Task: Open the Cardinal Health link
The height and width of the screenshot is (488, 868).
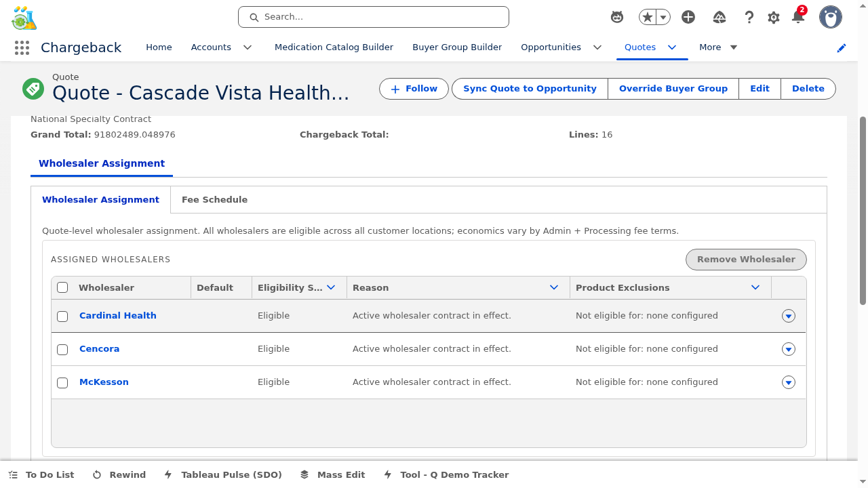Action: coord(118,316)
